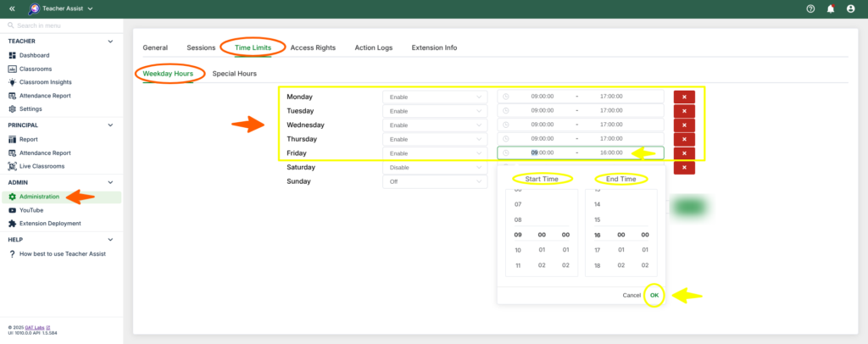Click clock icon in Tuesday time range

tap(505, 111)
